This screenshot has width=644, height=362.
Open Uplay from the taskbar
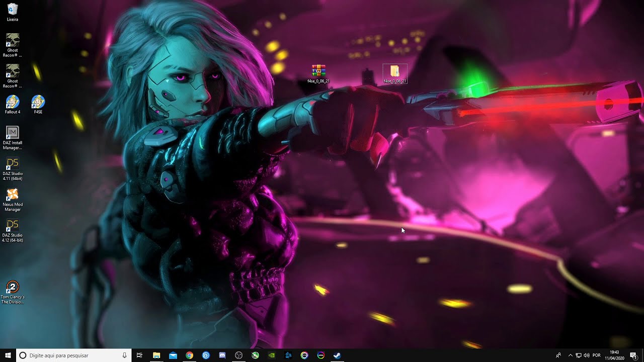tap(206, 355)
